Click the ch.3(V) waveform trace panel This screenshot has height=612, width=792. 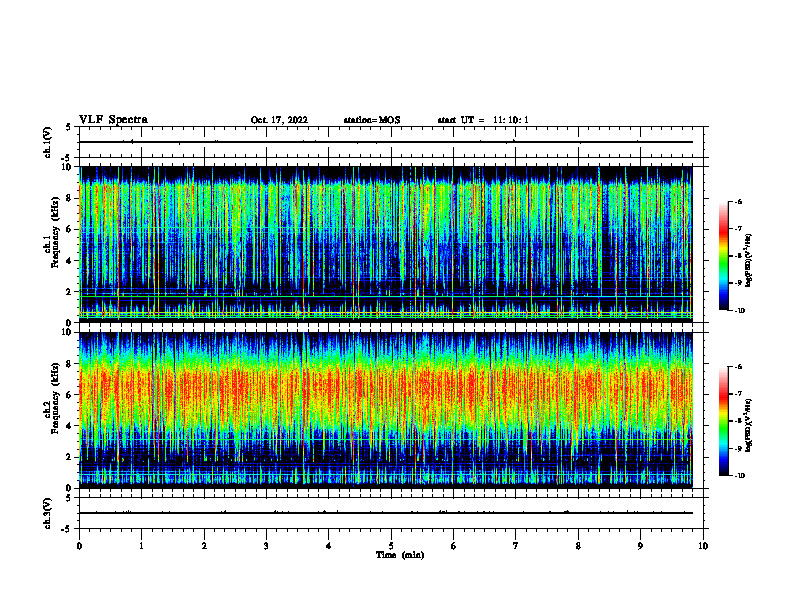pos(391,513)
